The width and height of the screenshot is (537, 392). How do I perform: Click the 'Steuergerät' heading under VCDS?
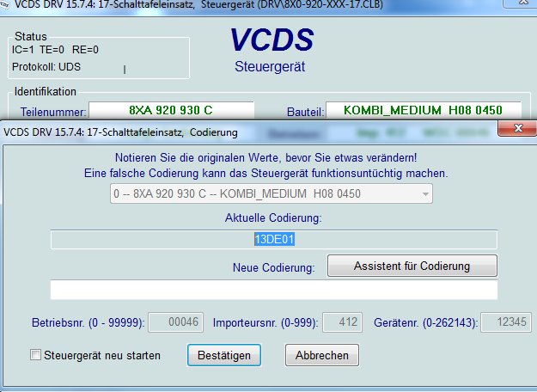click(270, 66)
